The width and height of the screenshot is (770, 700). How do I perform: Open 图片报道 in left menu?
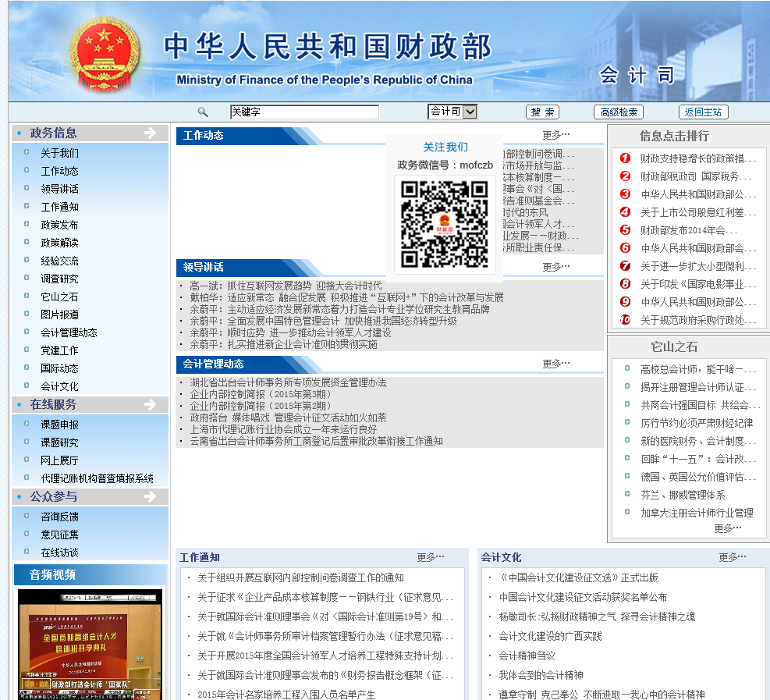tap(59, 314)
